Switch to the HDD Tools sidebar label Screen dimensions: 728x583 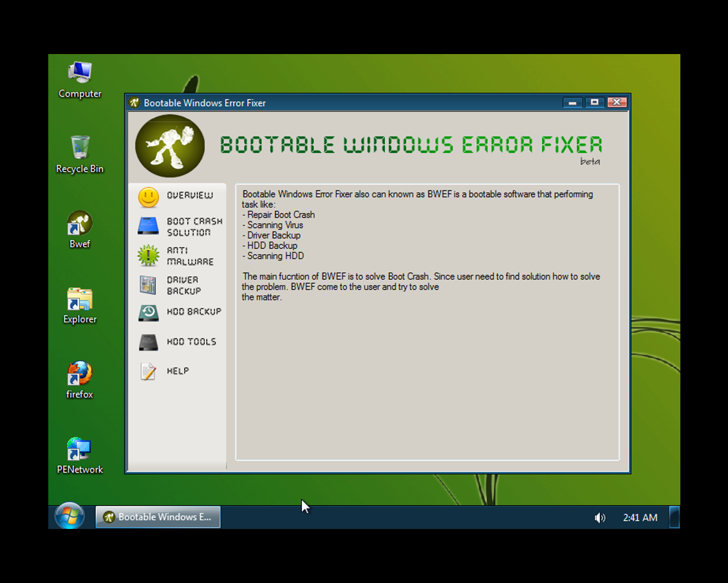coord(191,342)
